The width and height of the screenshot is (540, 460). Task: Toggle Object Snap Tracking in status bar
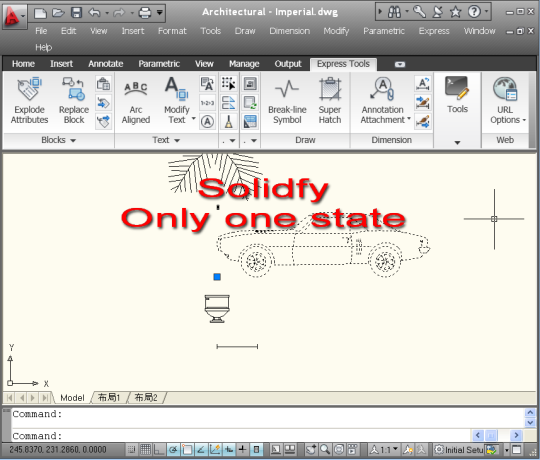[x=201, y=449]
